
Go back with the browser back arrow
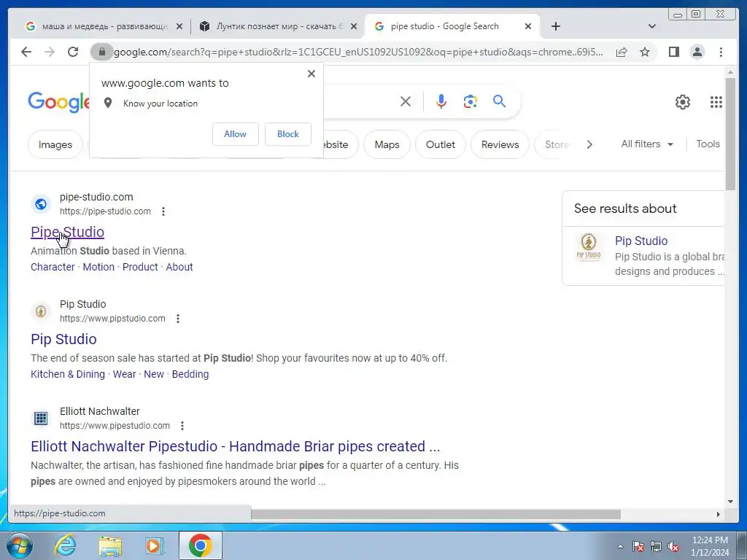(26, 52)
